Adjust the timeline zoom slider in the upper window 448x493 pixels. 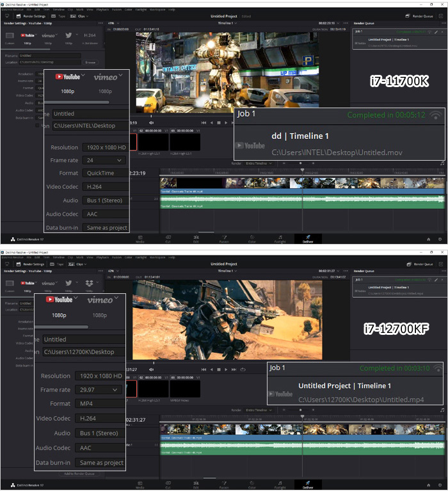[x=301, y=163]
